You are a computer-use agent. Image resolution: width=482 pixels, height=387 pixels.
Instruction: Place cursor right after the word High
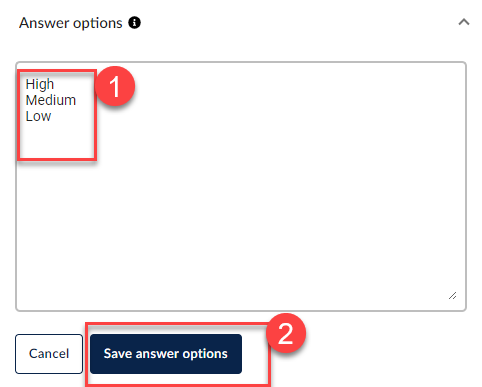coord(54,84)
